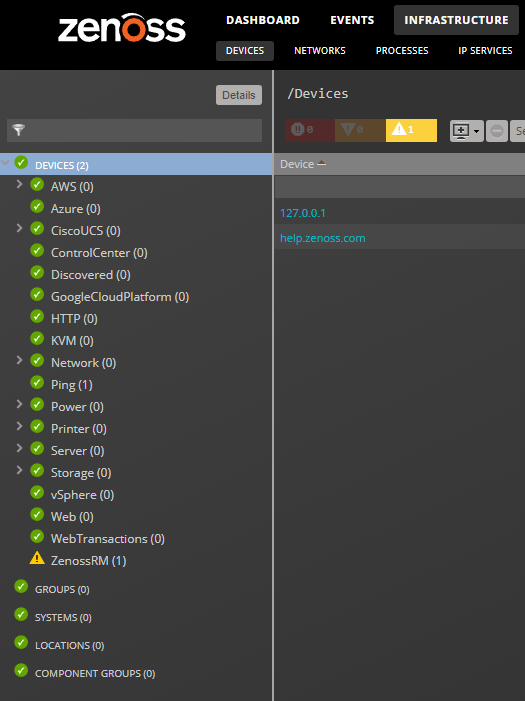Viewport: 525px width, 701px height.
Task: Expand the Storage tree node
Action: pyautogui.click(x=19, y=470)
